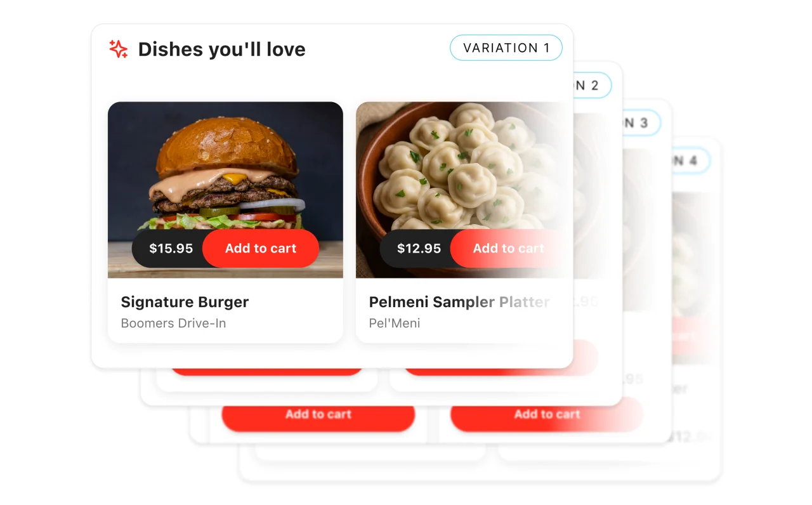Choose the Variation 4 card tab
This screenshot has height=505, width=812.
[691, 161]
